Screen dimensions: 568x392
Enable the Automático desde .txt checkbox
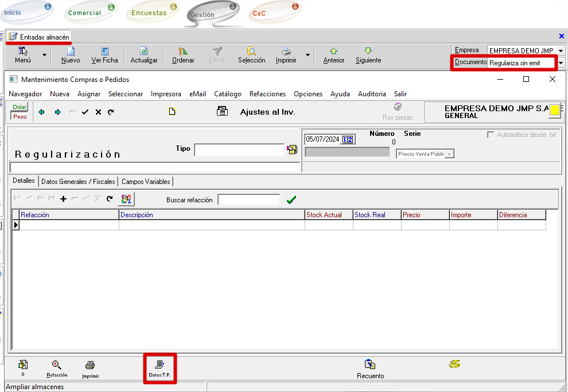(x=491, y=135)
